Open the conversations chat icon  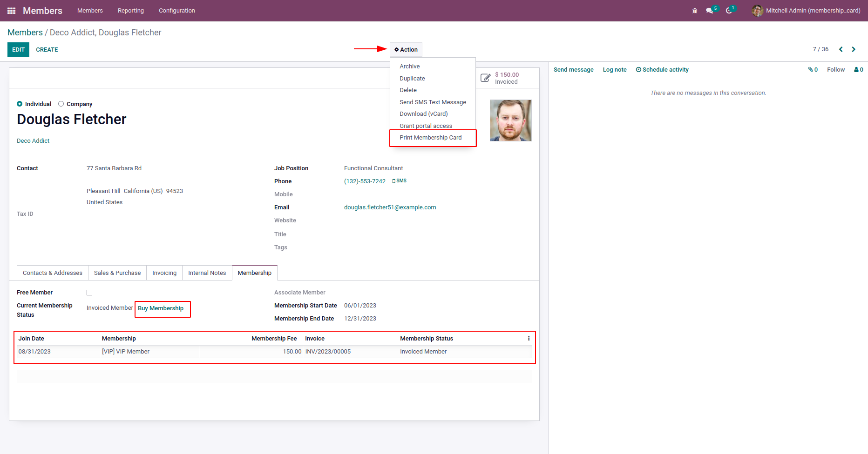coord(709,11)
